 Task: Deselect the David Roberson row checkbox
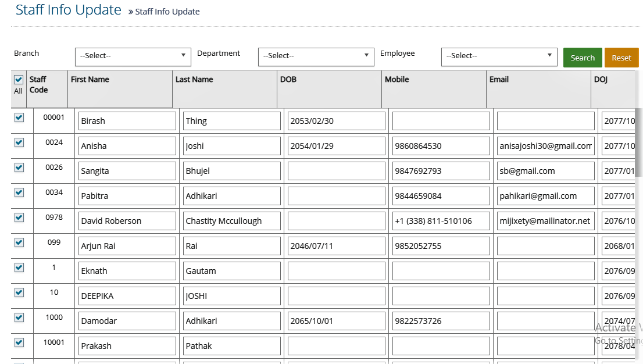tap(19, 217)
